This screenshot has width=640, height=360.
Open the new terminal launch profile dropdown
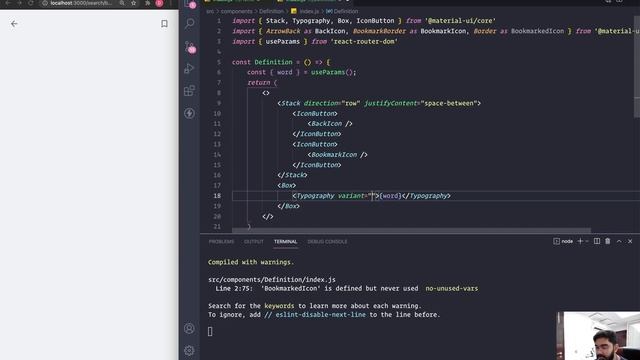[x=587, y=241]
